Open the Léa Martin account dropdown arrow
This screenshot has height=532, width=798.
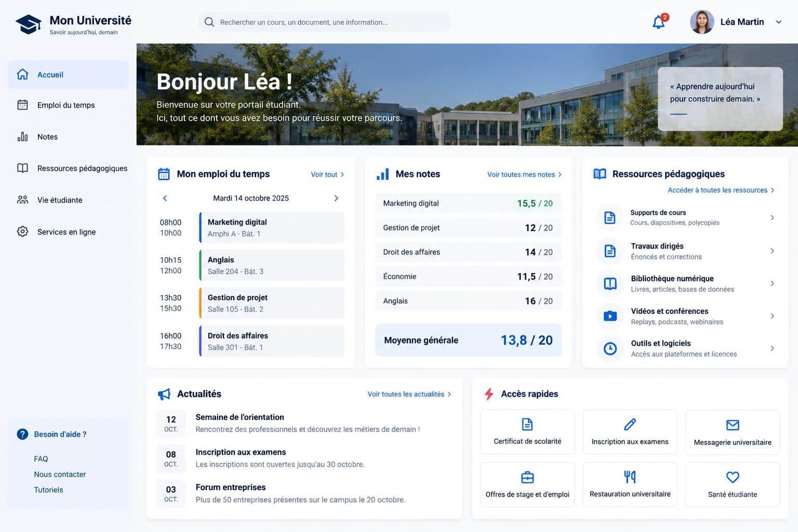coord(778,22)
